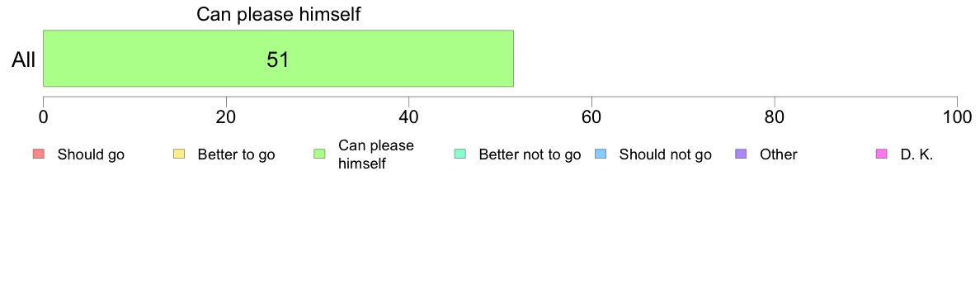Click the Can please himself chart title
This screenshot has height=304, width=980.
coord(279,14)
